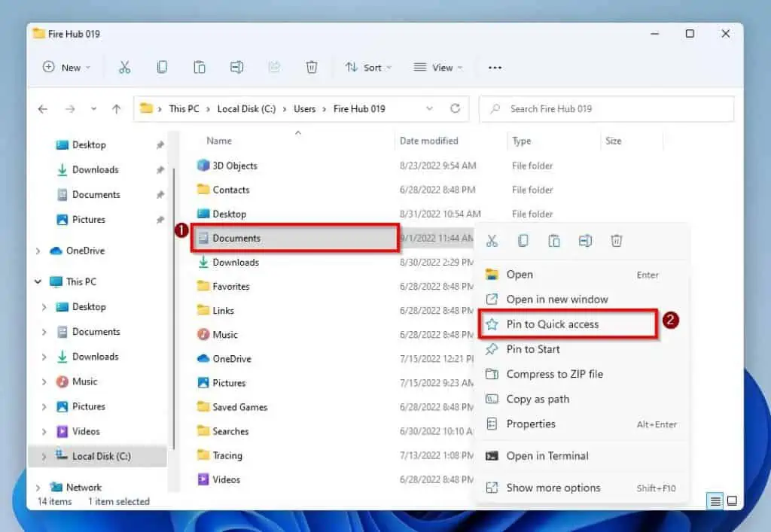Sort by the Date modified column header
Viewport: 771px width, 532px height.
pos(428,141)
